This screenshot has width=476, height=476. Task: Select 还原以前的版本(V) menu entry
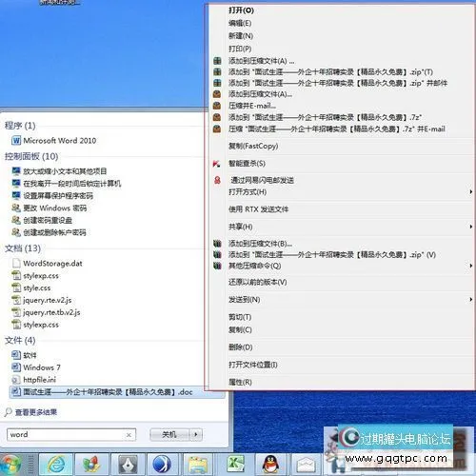click(257, 282)
